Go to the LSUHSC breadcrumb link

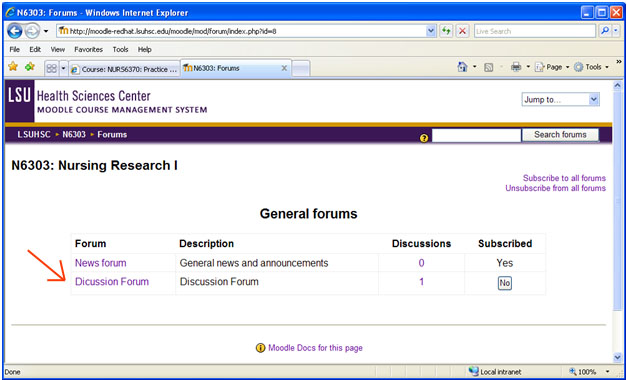34,134
